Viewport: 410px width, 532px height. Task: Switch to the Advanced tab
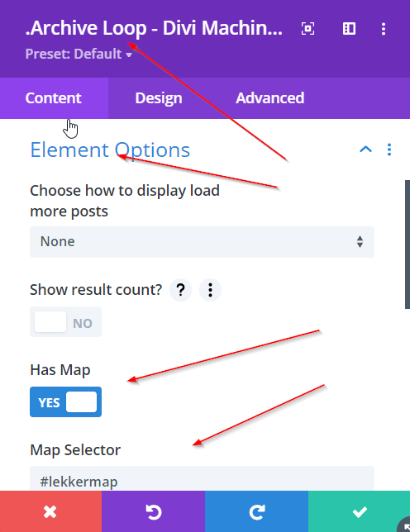click(269, 98)
